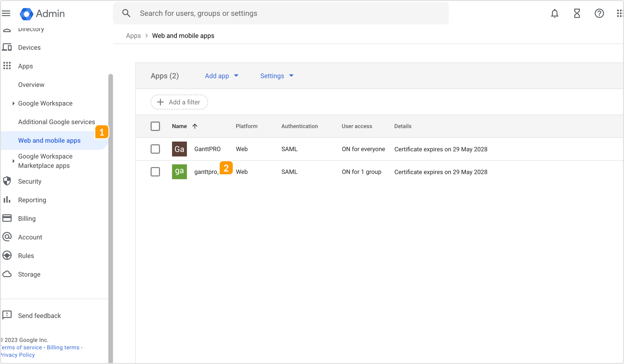Click the Apps grid sidebar icon

pos(7,66)
